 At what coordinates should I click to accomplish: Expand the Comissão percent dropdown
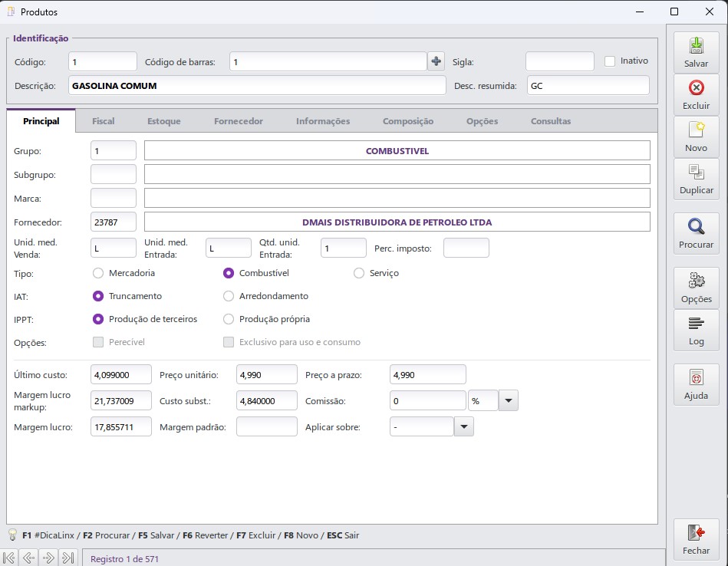click(509, 401)
